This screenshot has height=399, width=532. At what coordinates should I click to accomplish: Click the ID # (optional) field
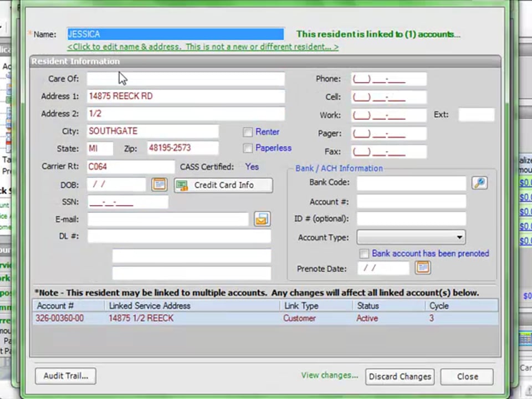[x=411, y=219]
